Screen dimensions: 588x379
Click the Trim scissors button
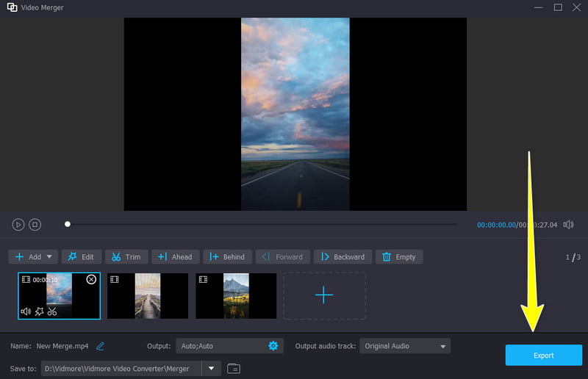pyautogui.click(x=126, y=257)
